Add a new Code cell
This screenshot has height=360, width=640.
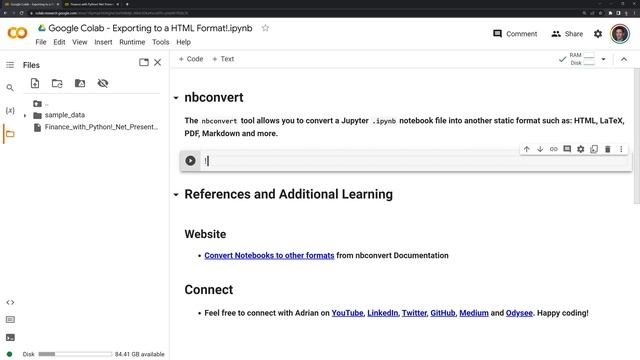(x=191, y=59)
